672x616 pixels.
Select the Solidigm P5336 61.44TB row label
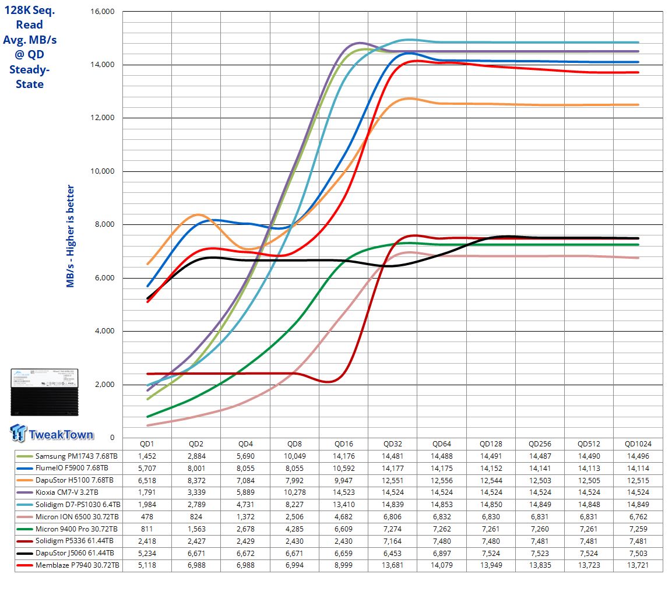point(75,541)
